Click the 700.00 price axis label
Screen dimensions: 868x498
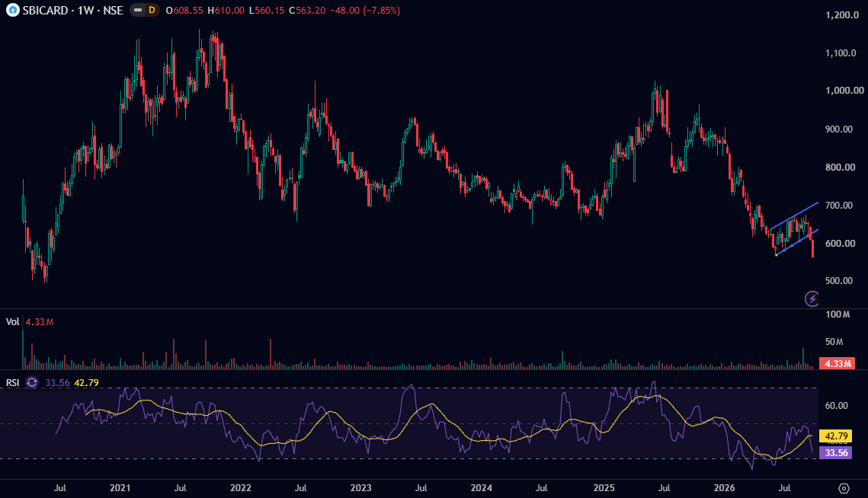[839, 206]
